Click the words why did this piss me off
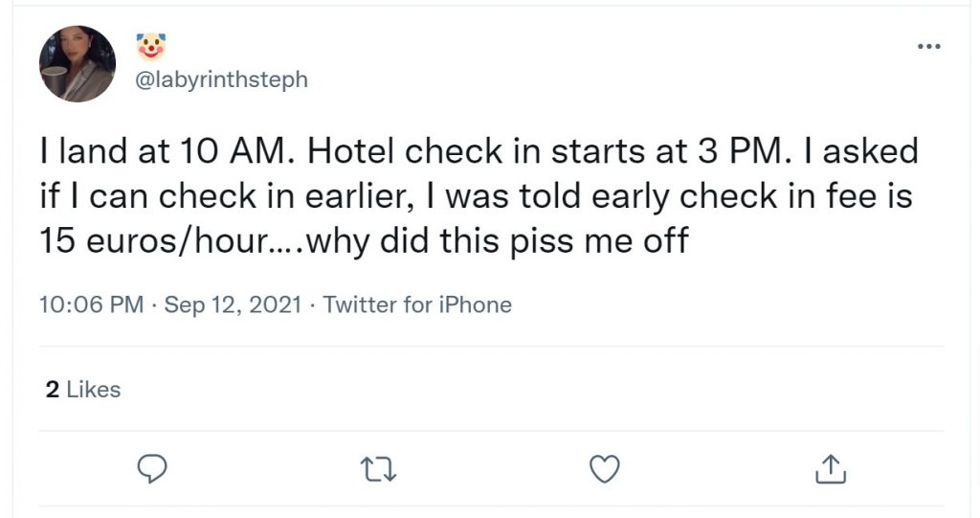Viewport: 980px width, 518px height. click(498, 242)
